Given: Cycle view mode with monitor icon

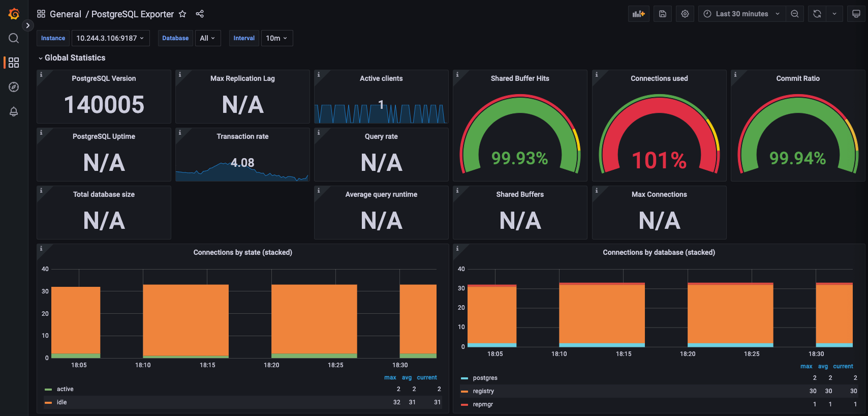Looking at the screenshot, I should (856, 14).
